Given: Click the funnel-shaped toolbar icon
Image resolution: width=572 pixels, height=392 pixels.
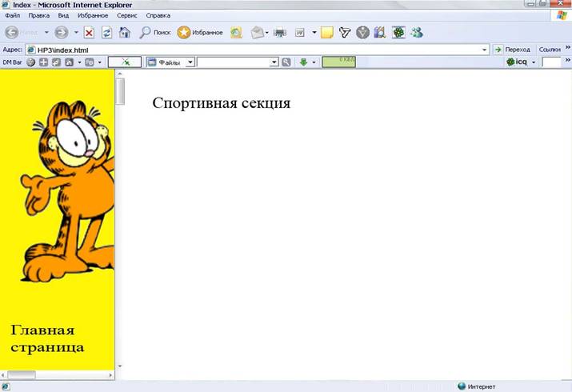Looking at the screenshot, I should (344, 33).
